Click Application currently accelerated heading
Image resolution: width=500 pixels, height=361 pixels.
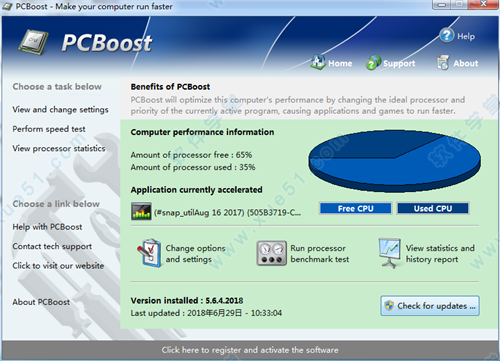(x=196, y=190)
